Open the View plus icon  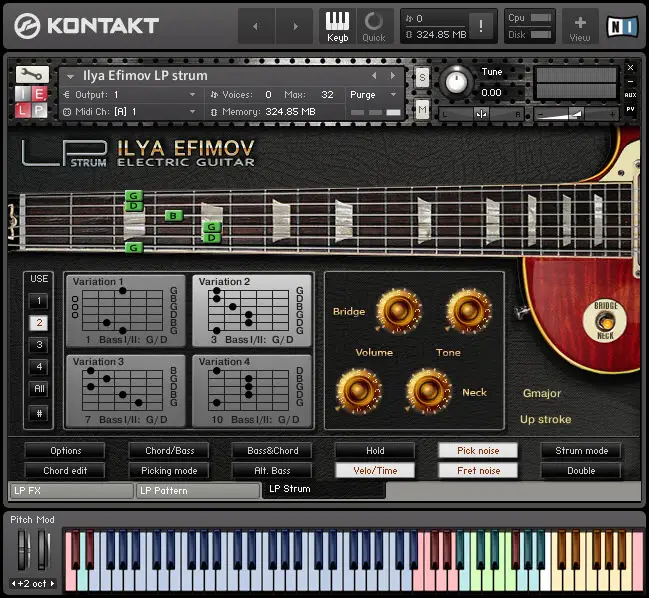point(580,26)
